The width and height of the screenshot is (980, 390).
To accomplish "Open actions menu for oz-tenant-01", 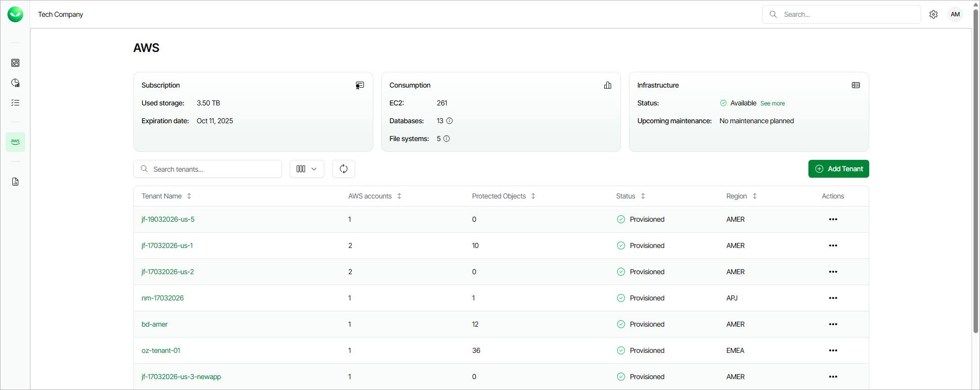I will pos(833,350).
